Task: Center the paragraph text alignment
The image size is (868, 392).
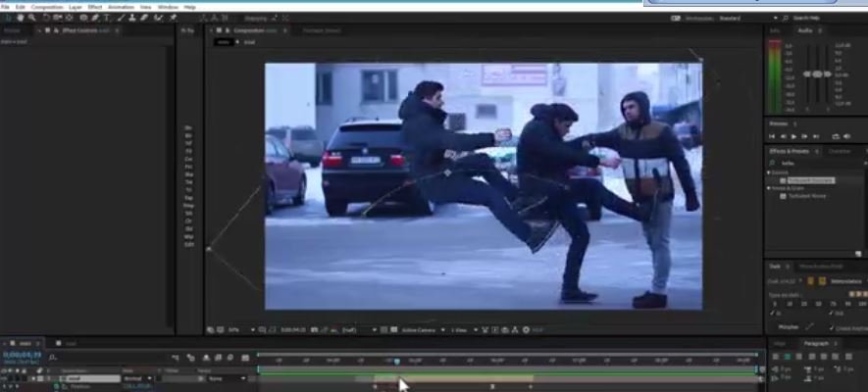Action: coord(788,357)
